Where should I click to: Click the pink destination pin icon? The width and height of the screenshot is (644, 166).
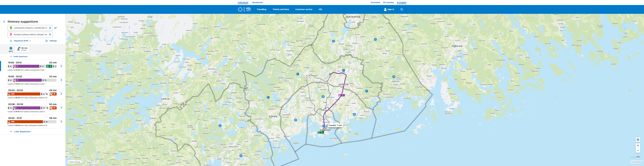[11, 35]
